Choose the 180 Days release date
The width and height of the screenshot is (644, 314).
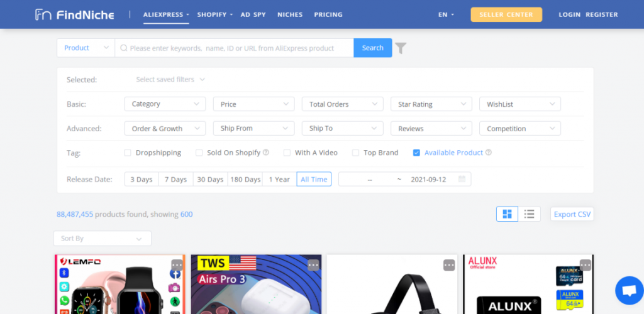pyautogui.click(x=245, y=179)
